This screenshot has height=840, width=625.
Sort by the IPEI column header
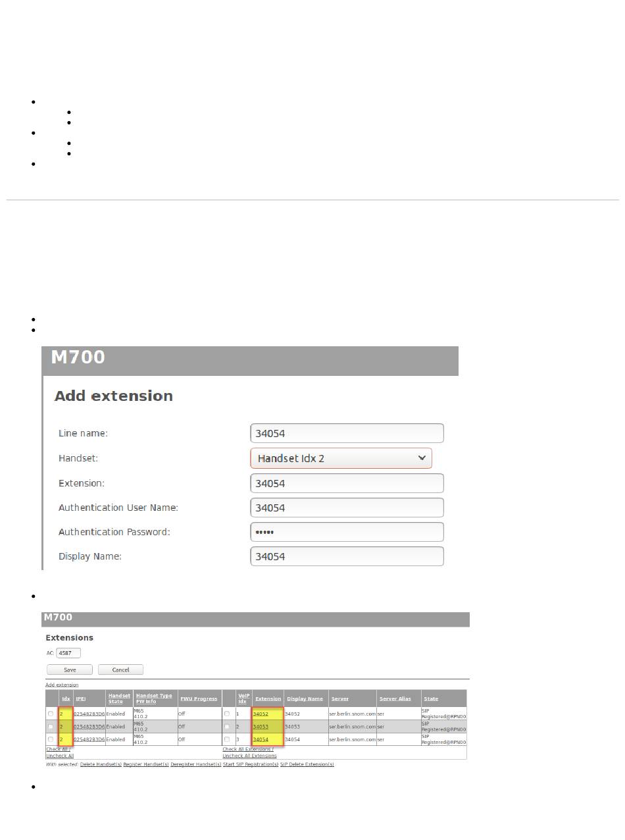point(81,698)
